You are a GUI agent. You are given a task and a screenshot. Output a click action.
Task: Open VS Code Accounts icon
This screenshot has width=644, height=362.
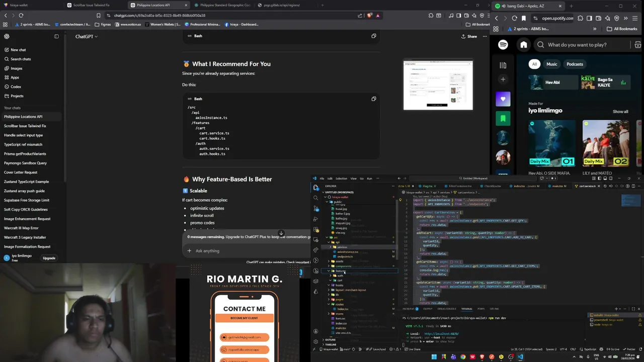tap(315, 331)
